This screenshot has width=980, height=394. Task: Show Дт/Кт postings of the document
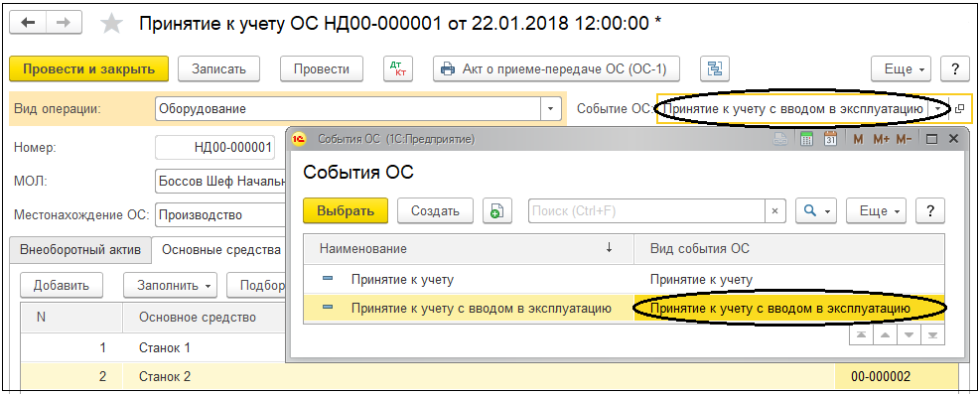coord(397,69)
